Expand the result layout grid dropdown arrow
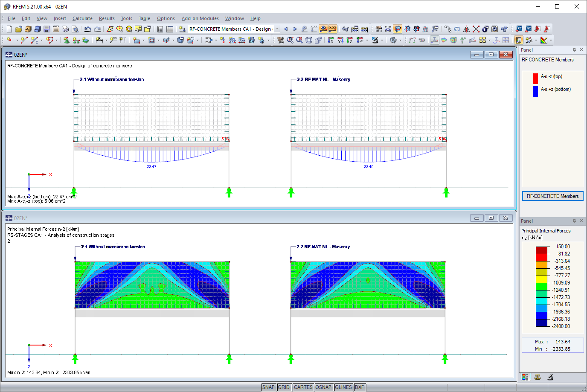Screen dimensions: 587x392 (x=489, y=40)
